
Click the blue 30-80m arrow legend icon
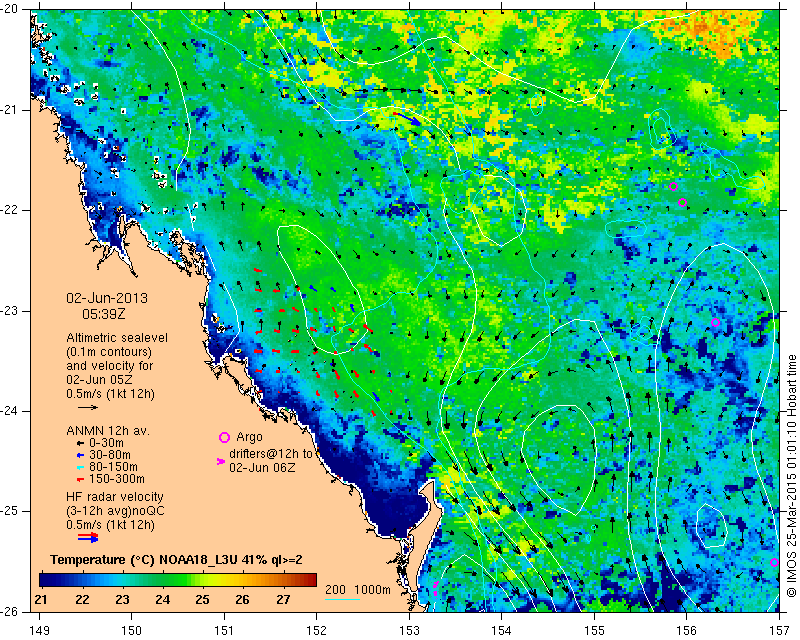80,455
